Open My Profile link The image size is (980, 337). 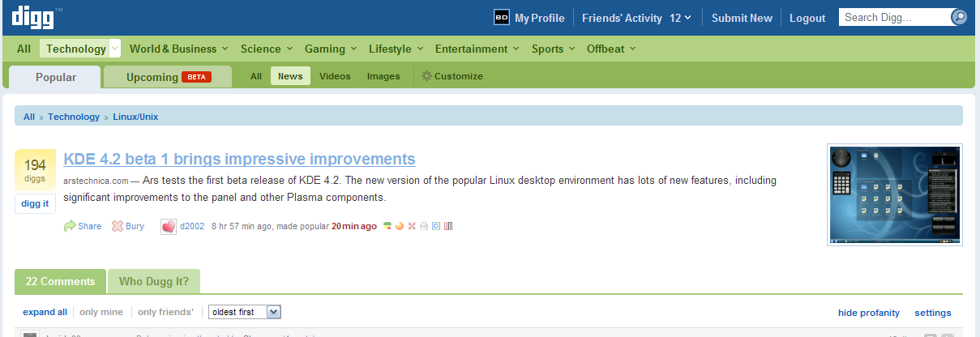point(540,18)
